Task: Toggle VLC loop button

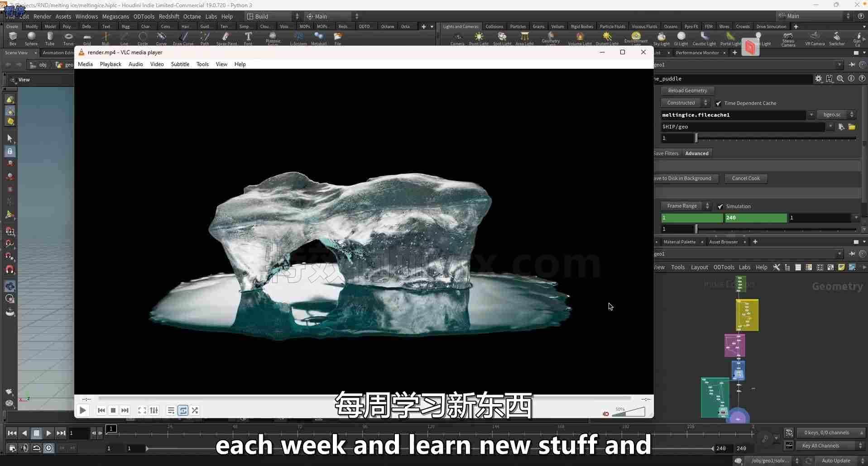Action: pyautogui.click(x=183, y=410)
